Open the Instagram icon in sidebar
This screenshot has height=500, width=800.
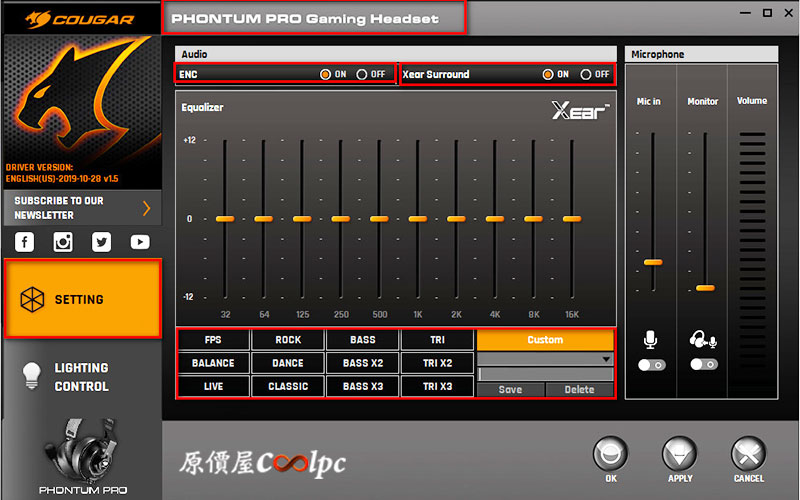click(63, 242)
